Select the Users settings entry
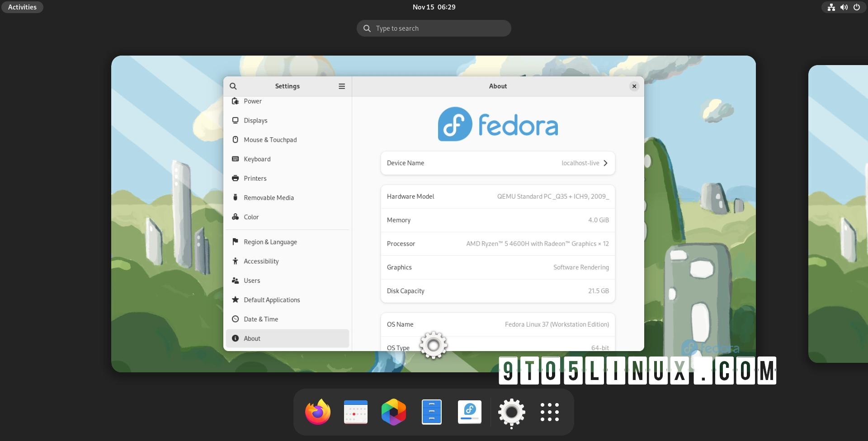This screenshot has width=868, height=441. [251, 280]
